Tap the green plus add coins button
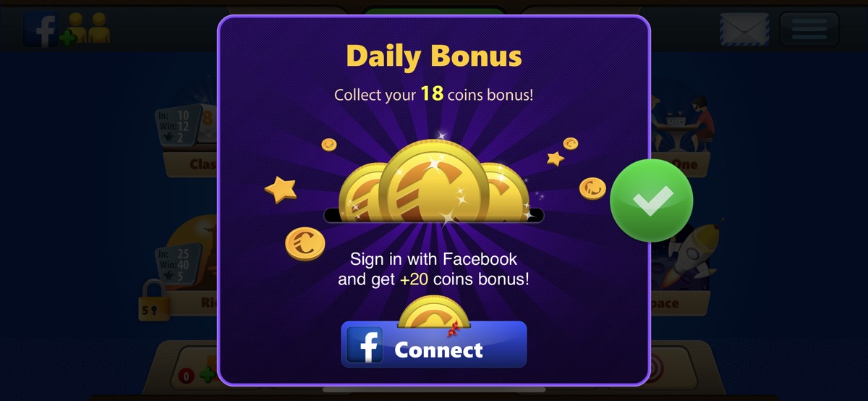868x401 pixels. [207, 374]
